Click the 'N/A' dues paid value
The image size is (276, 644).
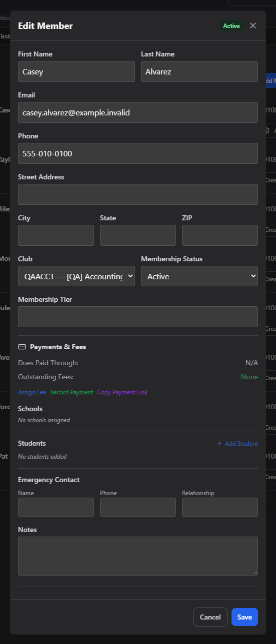pos(251,363)
